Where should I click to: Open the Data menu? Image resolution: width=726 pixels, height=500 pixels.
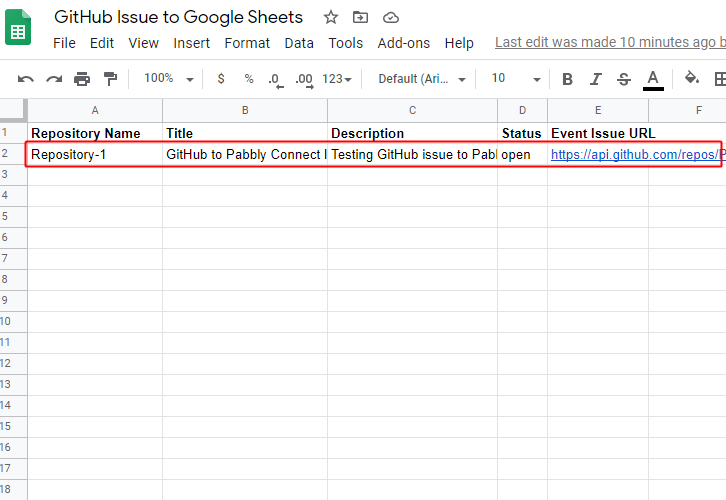299,43
